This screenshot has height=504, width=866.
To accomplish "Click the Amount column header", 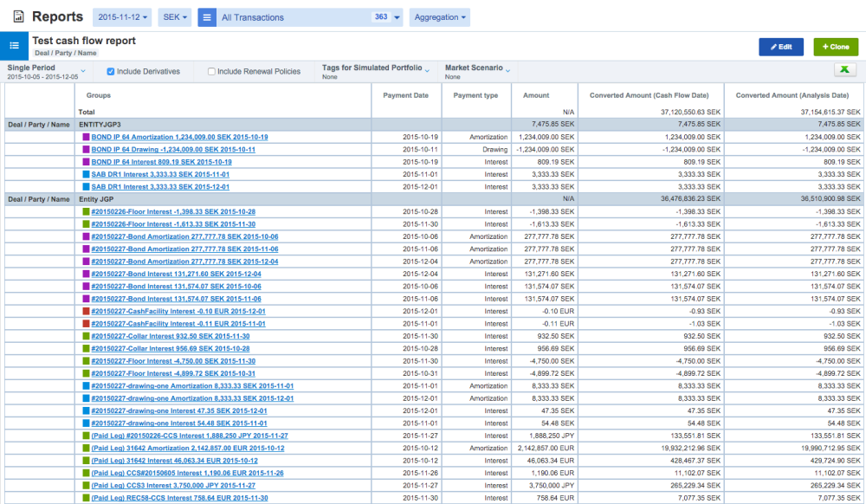I will [x=536, y=95].
